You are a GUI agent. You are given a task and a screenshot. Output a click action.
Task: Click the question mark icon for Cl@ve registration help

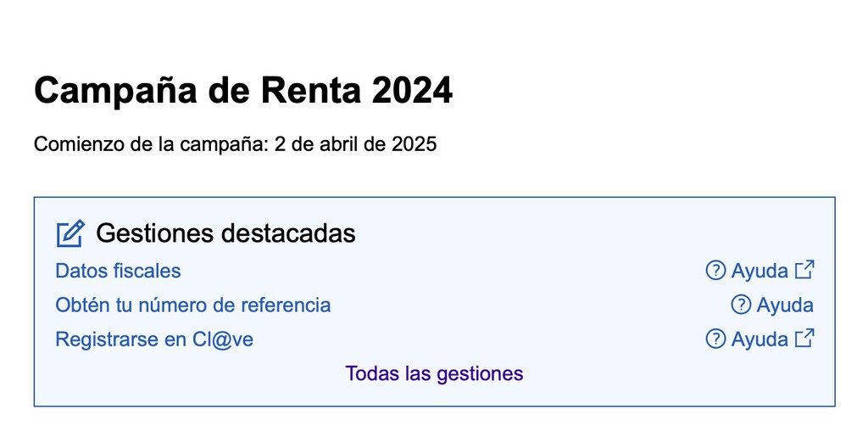click(x=715, y=339)
